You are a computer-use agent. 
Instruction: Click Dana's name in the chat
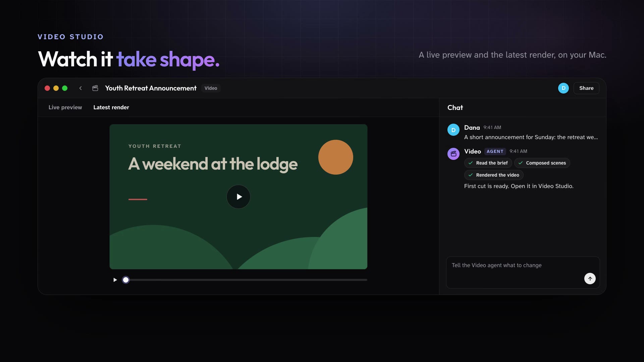(x=472, y=127)
